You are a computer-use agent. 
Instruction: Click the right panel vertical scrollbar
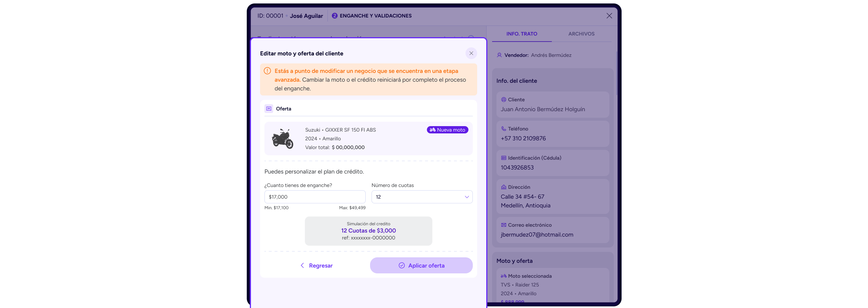tap(616, 73)
